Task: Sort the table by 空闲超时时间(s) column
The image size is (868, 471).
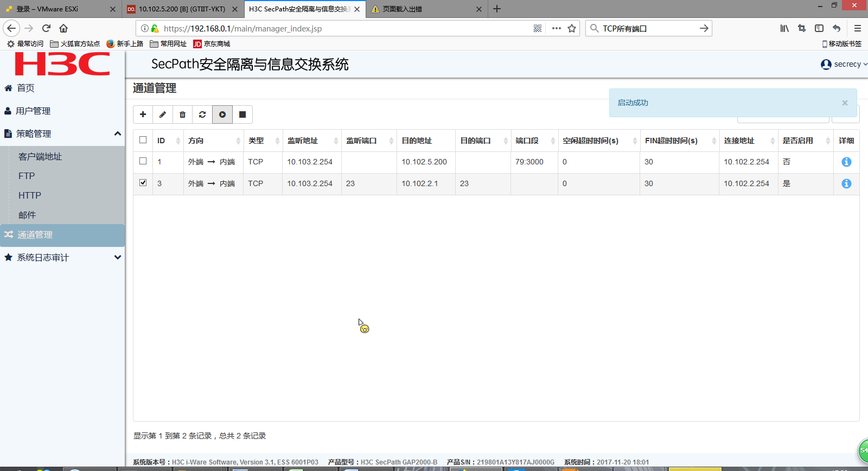Action: coord(599,141)
